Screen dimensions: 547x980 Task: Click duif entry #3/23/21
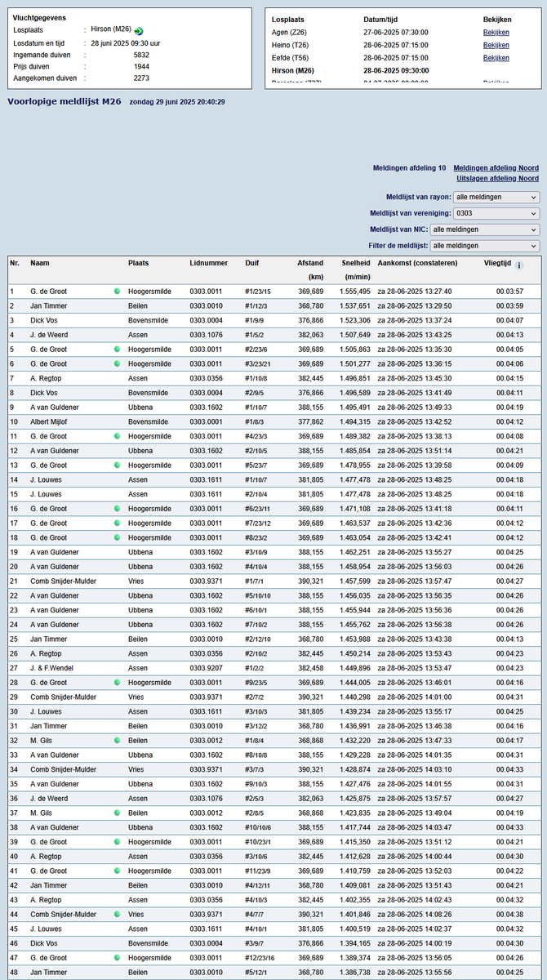click(257, 363)
